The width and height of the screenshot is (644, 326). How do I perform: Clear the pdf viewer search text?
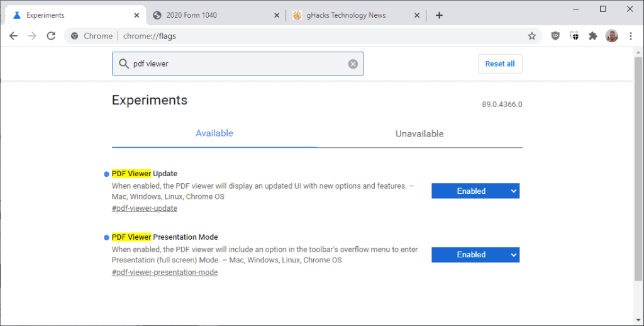[353, 64]
